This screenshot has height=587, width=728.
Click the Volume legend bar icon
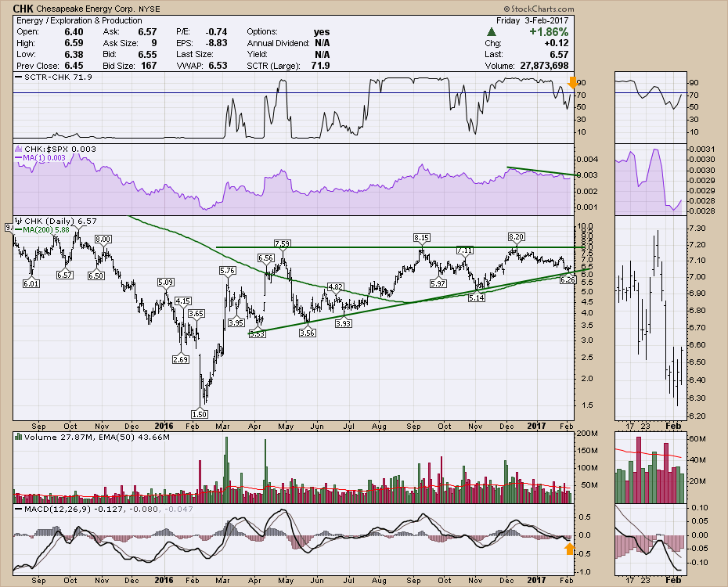[x=17, y=436]
